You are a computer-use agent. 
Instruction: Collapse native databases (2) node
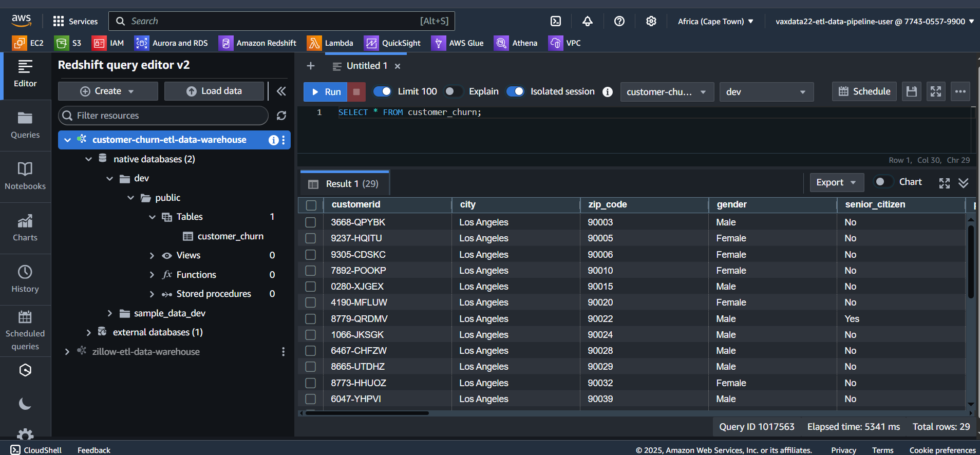(88, 159)
